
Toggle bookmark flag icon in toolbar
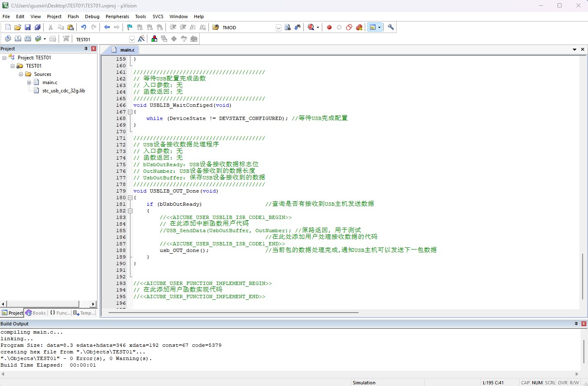[130, 27]
